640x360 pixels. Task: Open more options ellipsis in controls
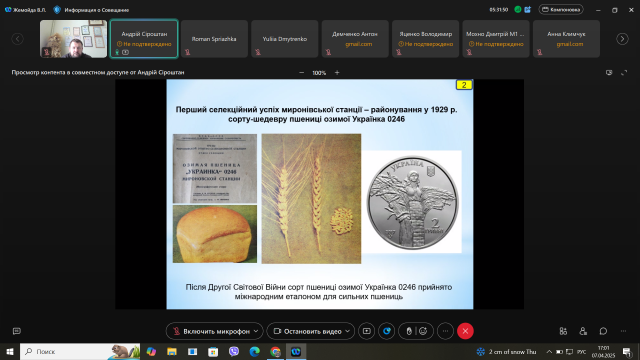(x=445, y=331)
